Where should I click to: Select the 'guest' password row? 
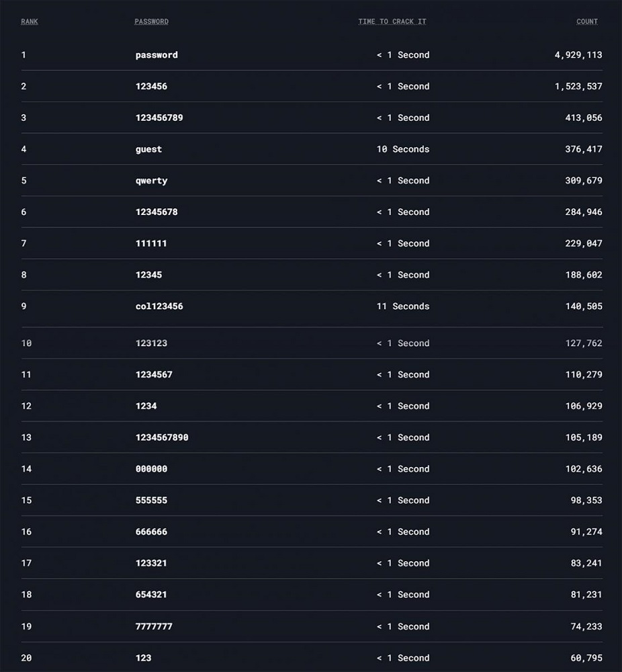[148, 149]
